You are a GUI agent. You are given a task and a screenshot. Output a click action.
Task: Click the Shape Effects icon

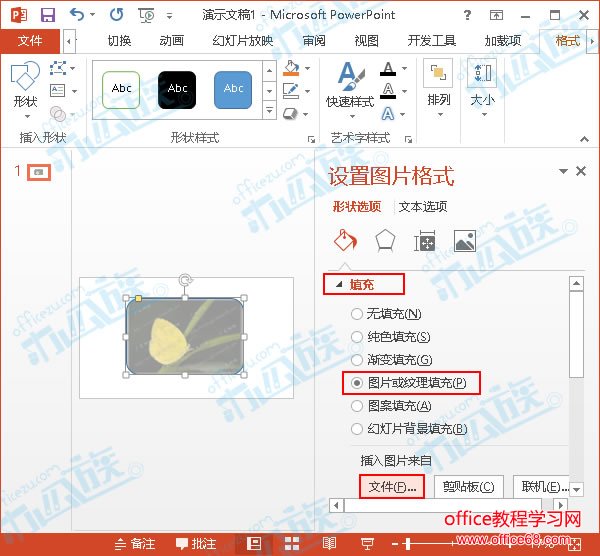(x=290, y=114)
